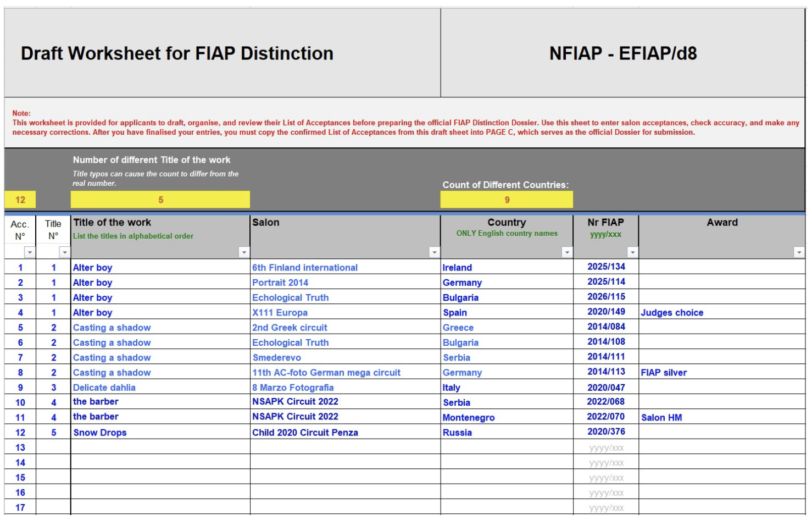The width and height of the screenshot is (812, 520).
Task: Open the Nr FIAP column filter dropdown
Action: click(632, 252)
